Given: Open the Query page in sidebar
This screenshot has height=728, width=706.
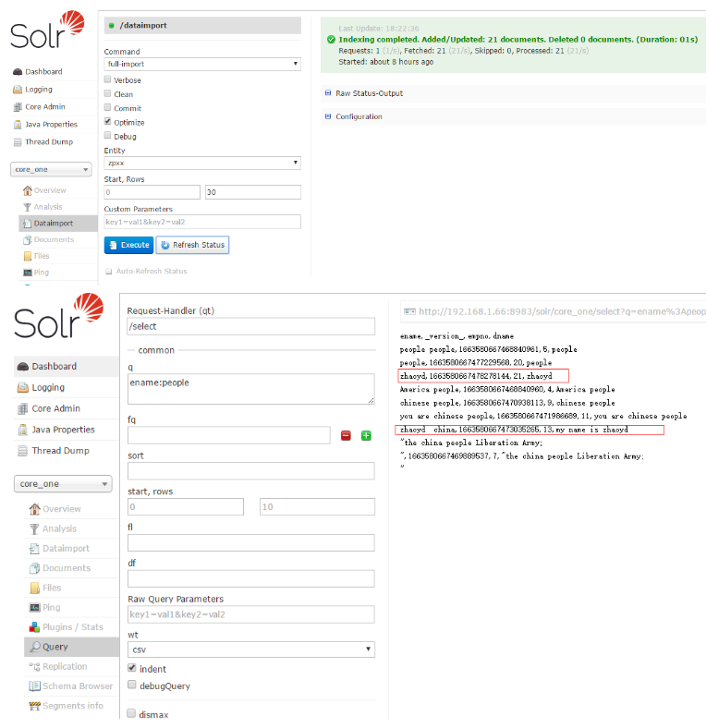Looking at the screenshot, I should (72, 647).
